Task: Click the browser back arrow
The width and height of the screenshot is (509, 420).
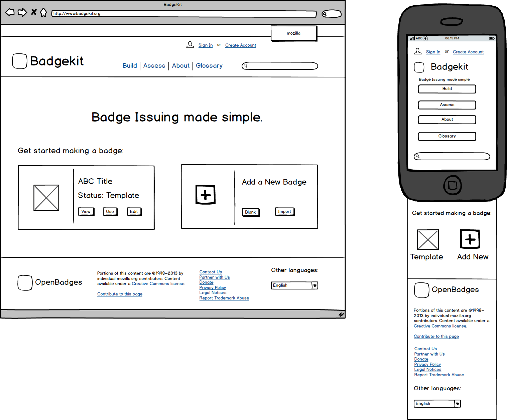Action: click(10, 13)
